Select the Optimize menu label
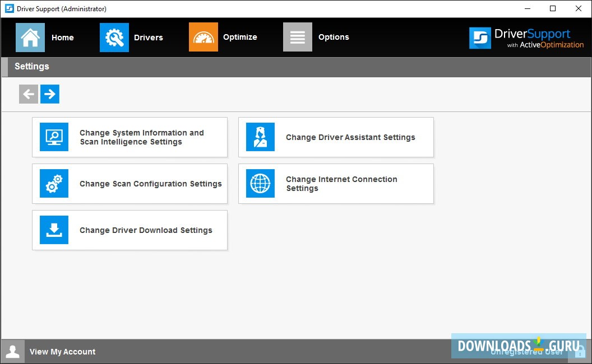The width and height of the screenshot is (592, 364). tap(240, 37)
